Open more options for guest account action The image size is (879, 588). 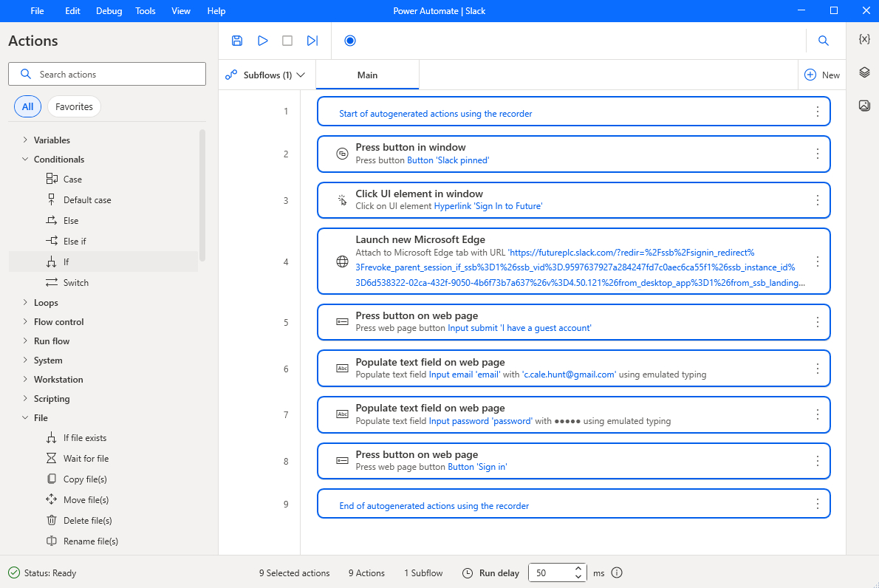[818, 322]
